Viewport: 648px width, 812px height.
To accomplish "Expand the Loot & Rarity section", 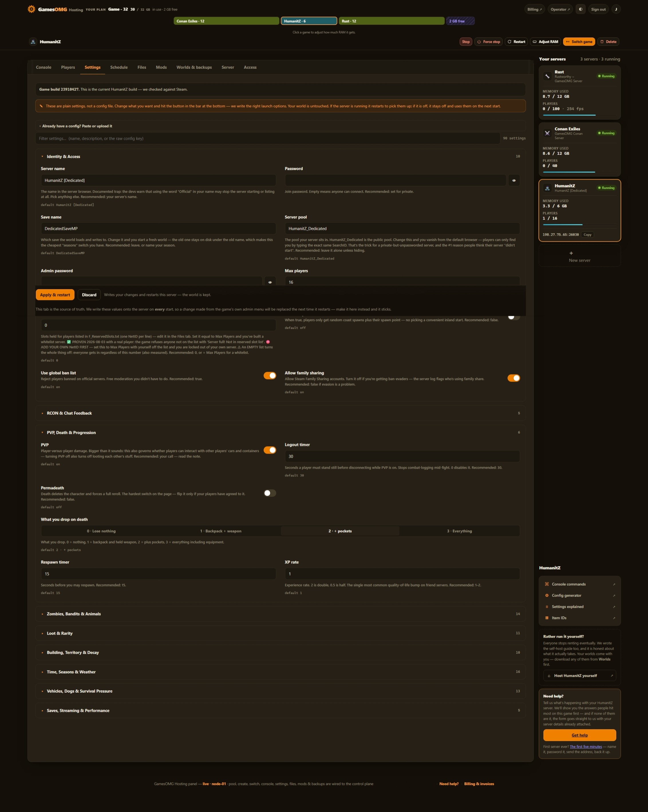I will click(280, 633).
